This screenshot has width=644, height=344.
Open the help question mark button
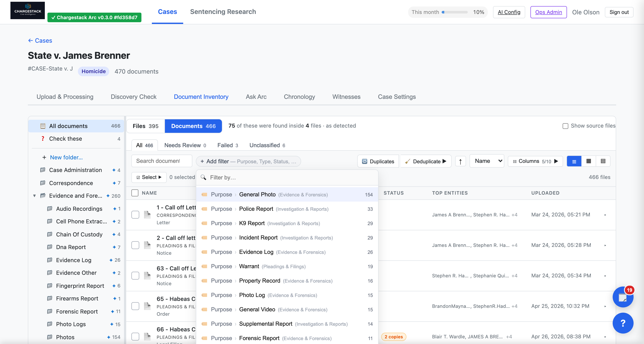tap(623, 323)
